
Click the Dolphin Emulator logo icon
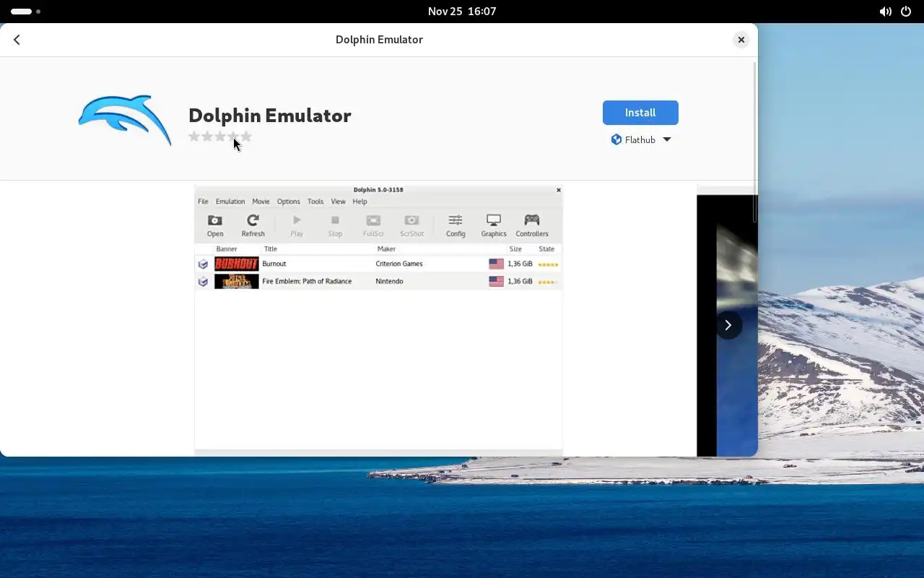coord(125,120)
